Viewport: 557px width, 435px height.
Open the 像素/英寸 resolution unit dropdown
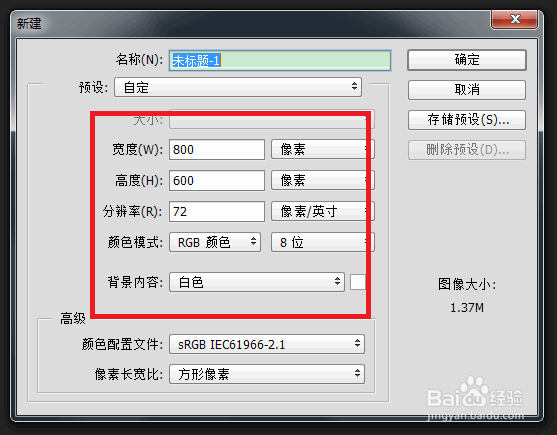point(323,212)
